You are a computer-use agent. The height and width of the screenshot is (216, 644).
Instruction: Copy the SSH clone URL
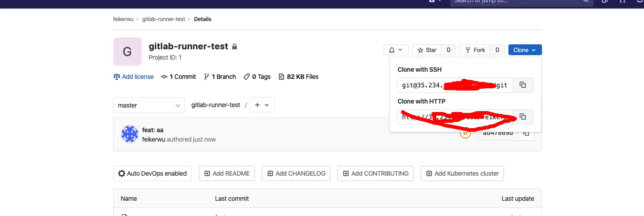coord(522,85)
